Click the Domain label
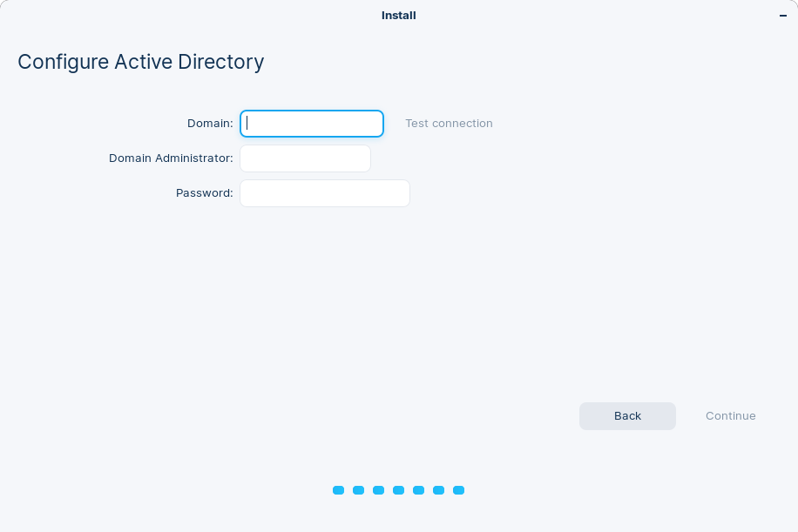The image size is (798, 532). click(209, 123)
